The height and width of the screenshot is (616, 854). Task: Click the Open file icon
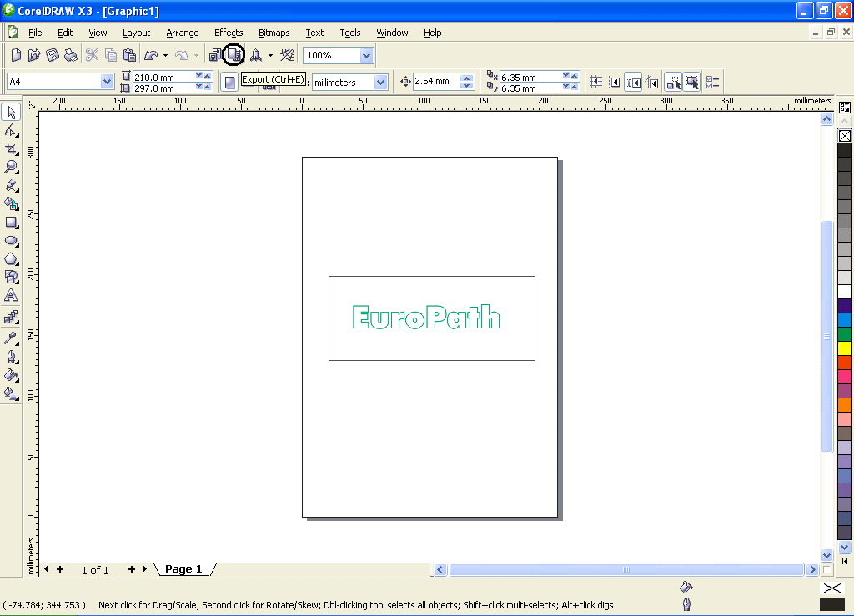(34, 55)
